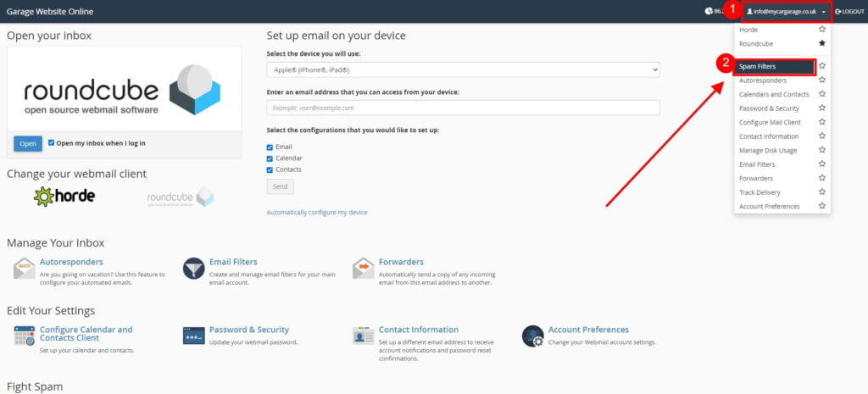Image resolution: width=868 pixels, height=394 pixels.
Task: Click the Contact Information card icon
Action: (x=363, y=336)
